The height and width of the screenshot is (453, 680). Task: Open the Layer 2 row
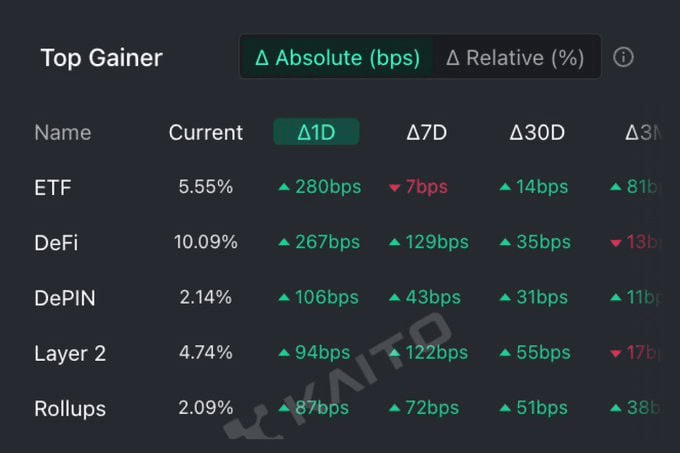[x=347, y=352]
